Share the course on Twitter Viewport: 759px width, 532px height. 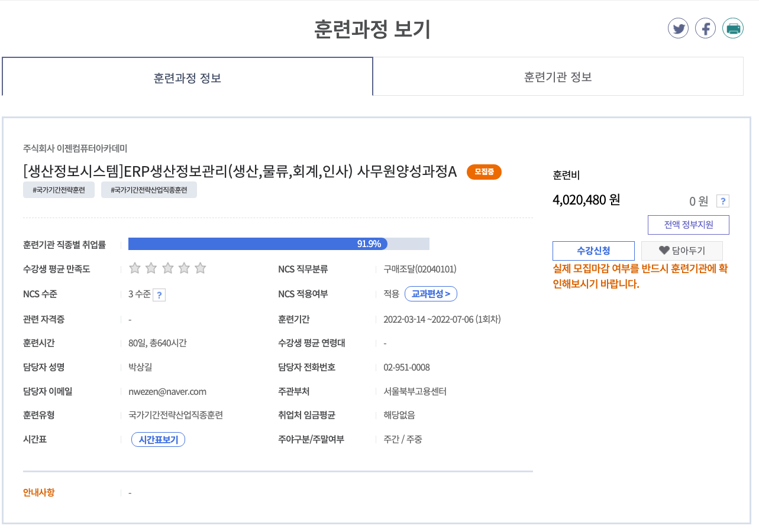click(x=678, y=28)
